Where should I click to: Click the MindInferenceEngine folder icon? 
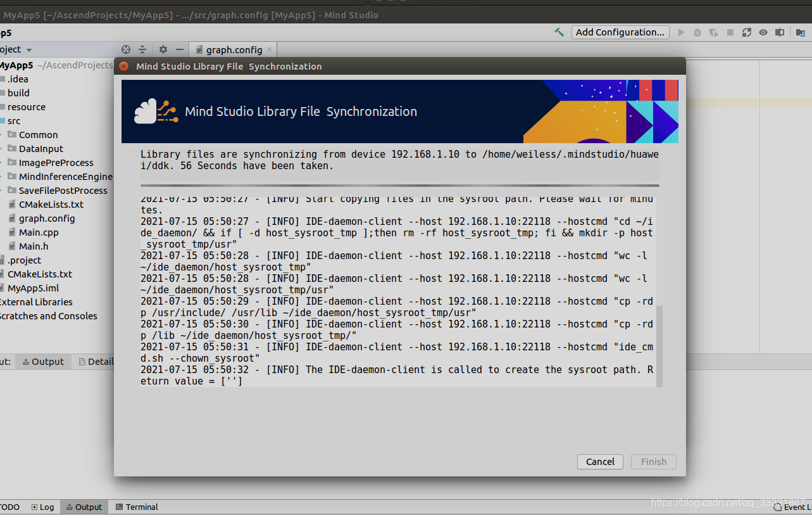pyautogui.click(x=12, y=177)
